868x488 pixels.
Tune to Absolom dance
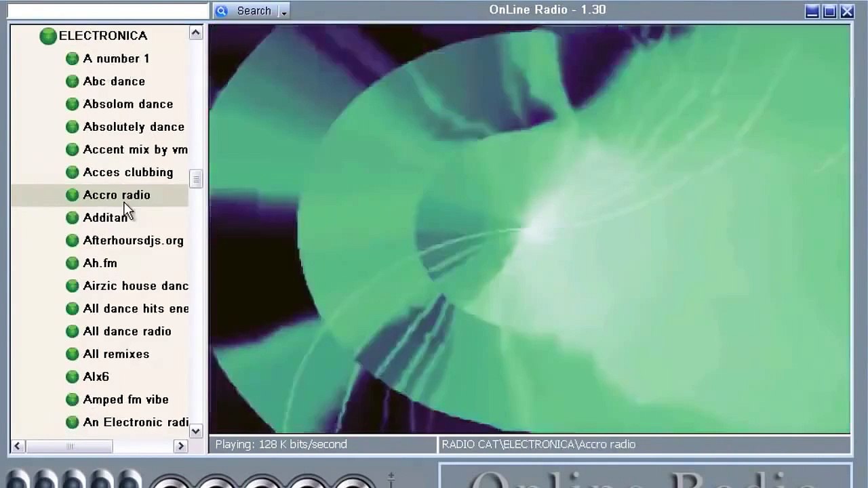127,104
